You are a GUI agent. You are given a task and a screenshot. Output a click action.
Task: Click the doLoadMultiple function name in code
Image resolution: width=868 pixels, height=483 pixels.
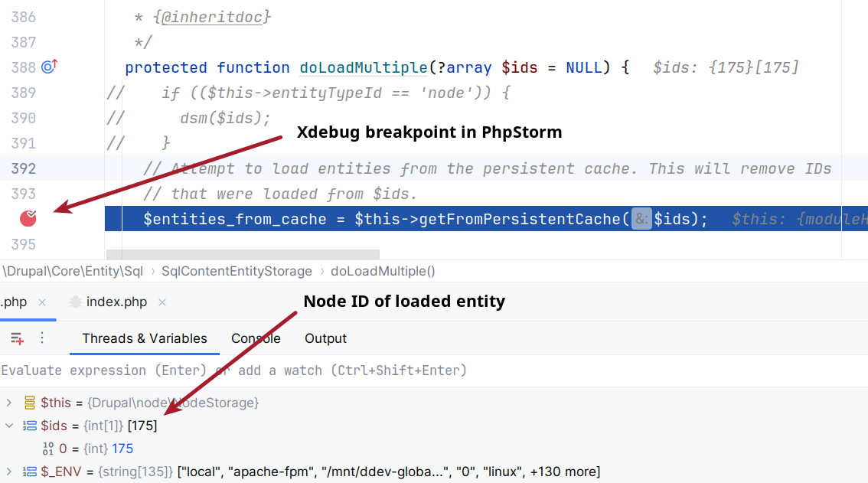pos(363,67)
